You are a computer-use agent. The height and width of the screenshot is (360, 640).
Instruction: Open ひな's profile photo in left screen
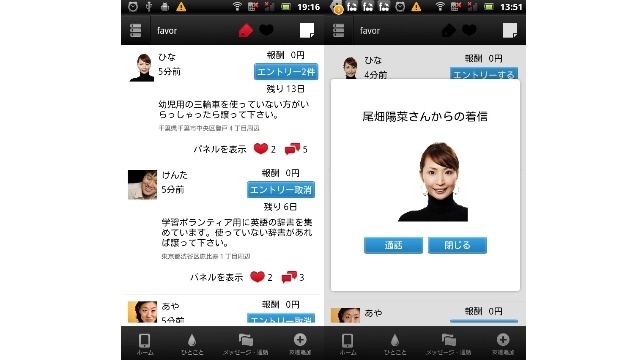(142, 67)
